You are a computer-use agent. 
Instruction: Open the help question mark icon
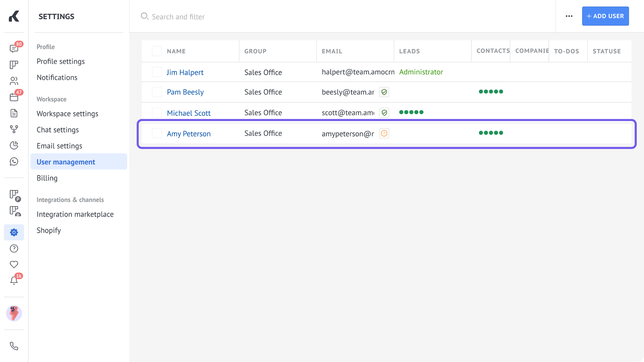point(14,248)
